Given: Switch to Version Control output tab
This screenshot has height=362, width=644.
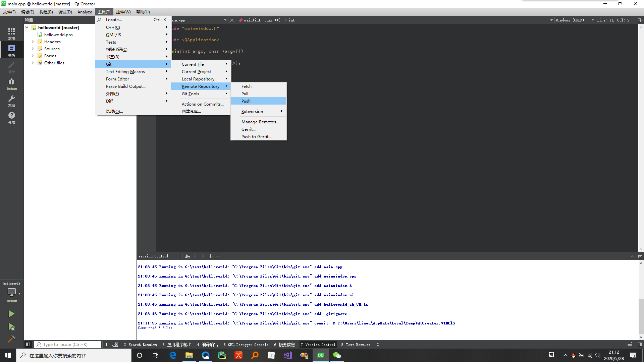Looking at the screenshot, I should (x=318, y=345).
